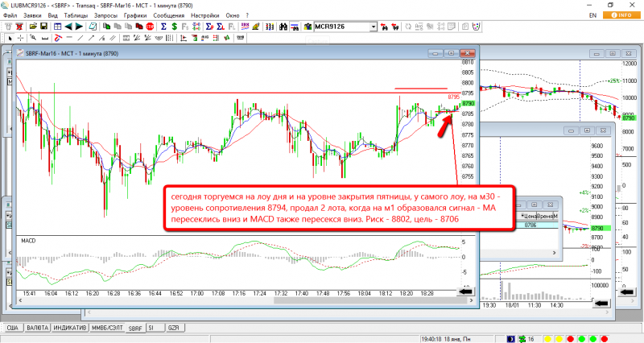Select the trend line drawing tool
Viewport: 644px width, 343px height.
80,38
